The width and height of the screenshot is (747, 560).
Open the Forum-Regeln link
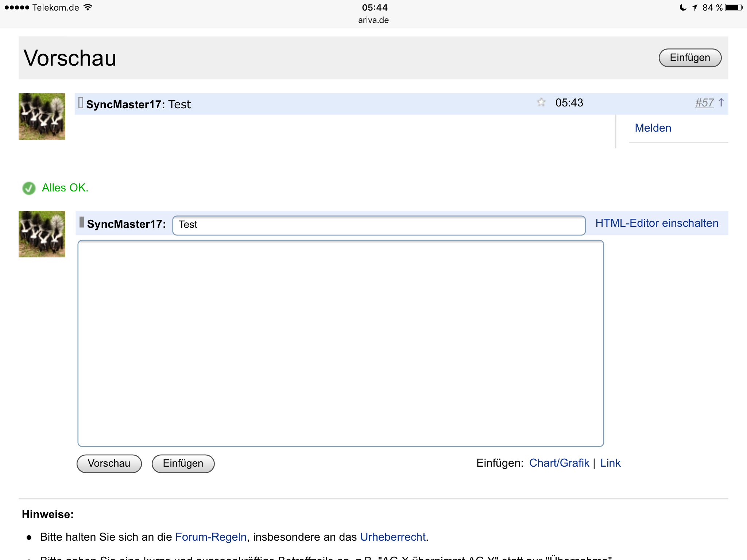(x=211, y=537)
